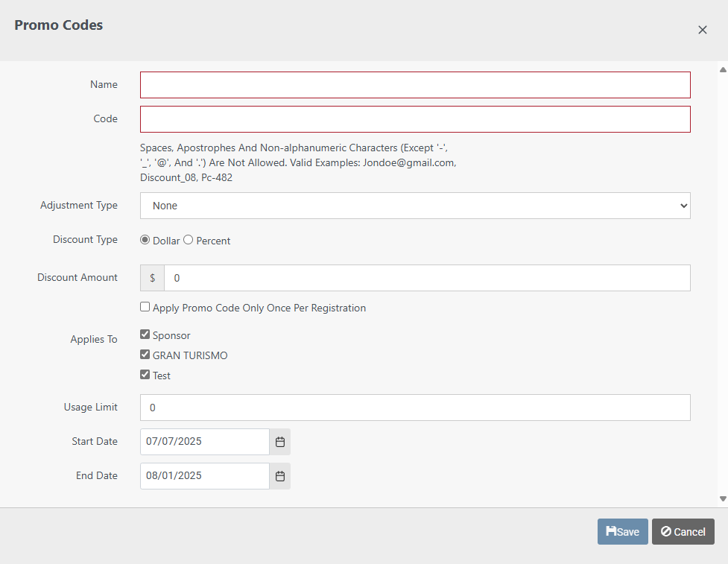
Task: Select the Percent discount type
Action: coord(189,240)
